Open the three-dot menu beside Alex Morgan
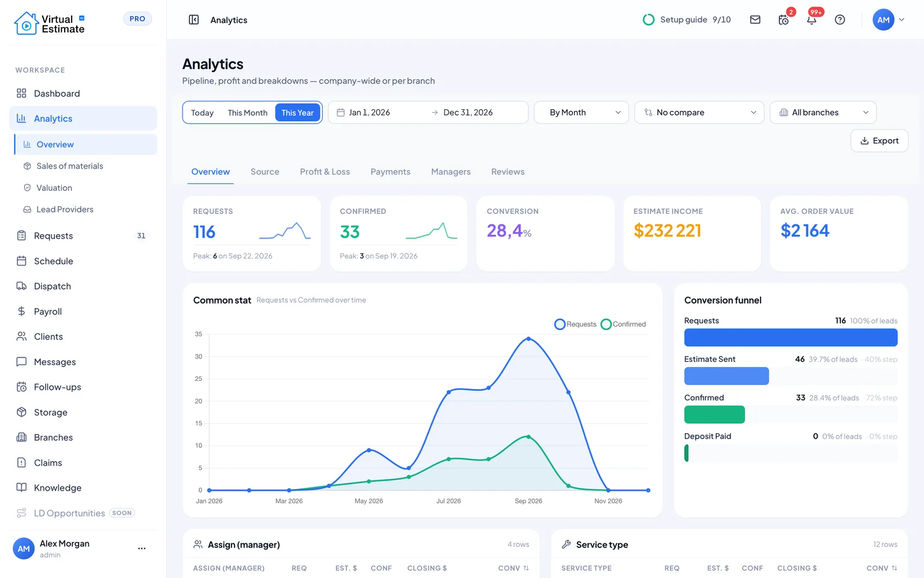924x578 pixels. point(141,548)
